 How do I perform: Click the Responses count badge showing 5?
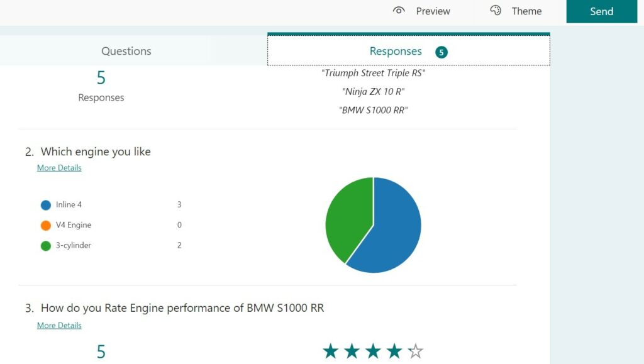(x=441, y=51)
